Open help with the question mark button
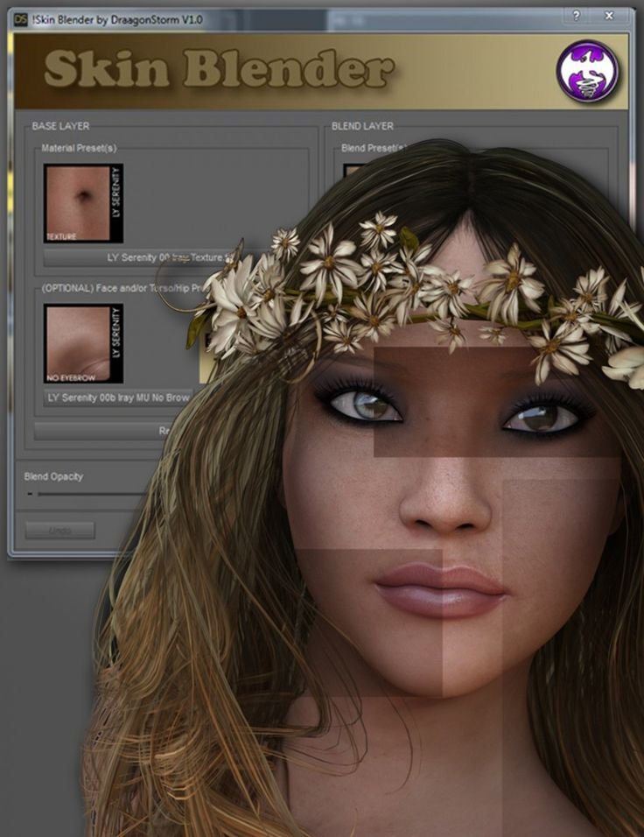This screenshot has width=644, height=837. pos(576,16)
